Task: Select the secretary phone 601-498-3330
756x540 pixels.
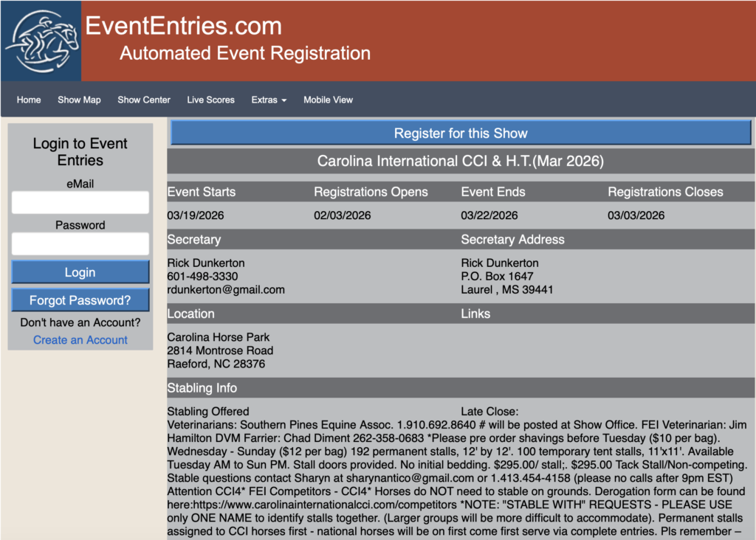Action: tap(202, 277)
